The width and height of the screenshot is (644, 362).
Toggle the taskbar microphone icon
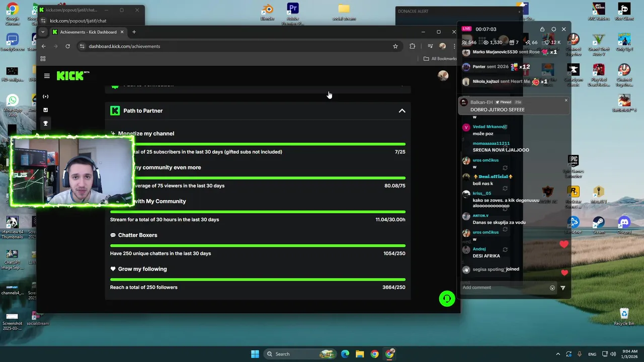point(580,354)
